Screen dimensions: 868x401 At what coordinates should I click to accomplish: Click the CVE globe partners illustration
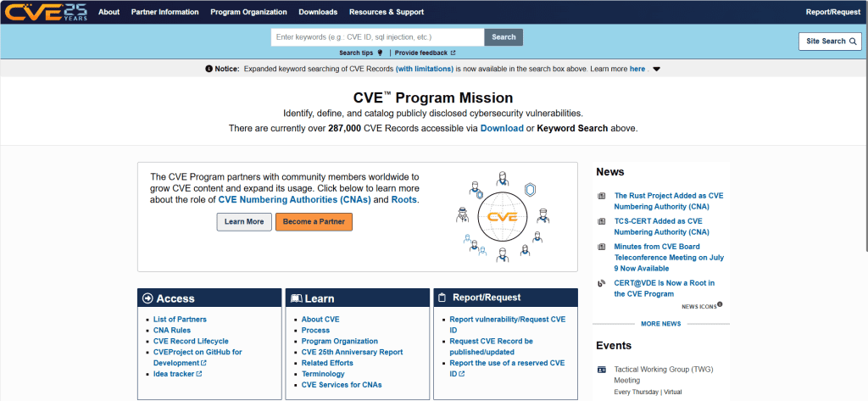pos(502,216)
